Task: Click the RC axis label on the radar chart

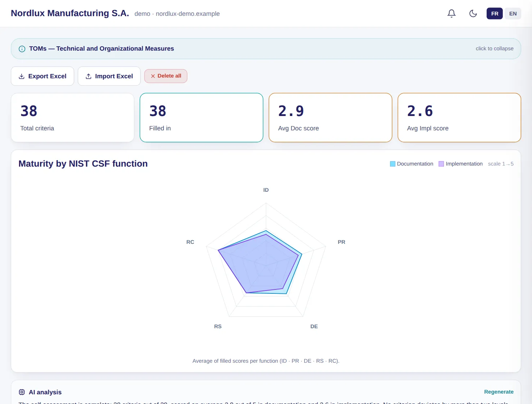Action: click(x=190, y=242)
